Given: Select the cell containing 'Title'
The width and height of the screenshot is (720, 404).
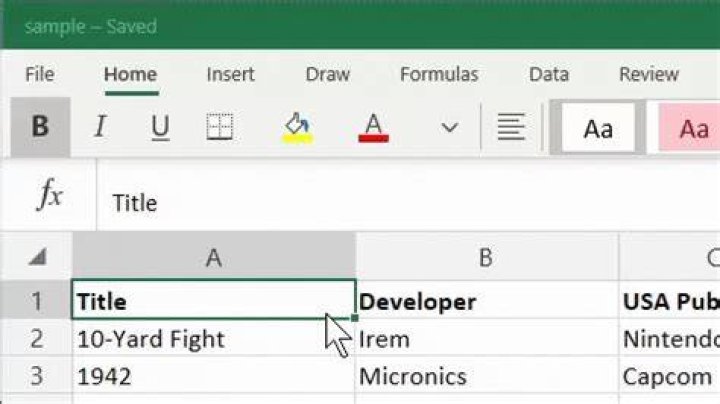Looking at the screenshot, I should pyautogui.click(x=214, y=299).
